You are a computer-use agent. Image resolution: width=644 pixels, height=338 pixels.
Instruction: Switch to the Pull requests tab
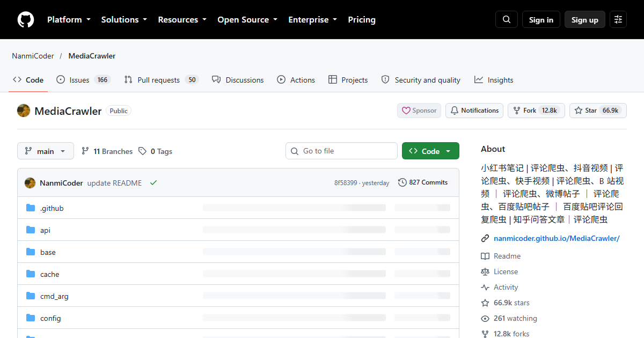click(161, 80)
